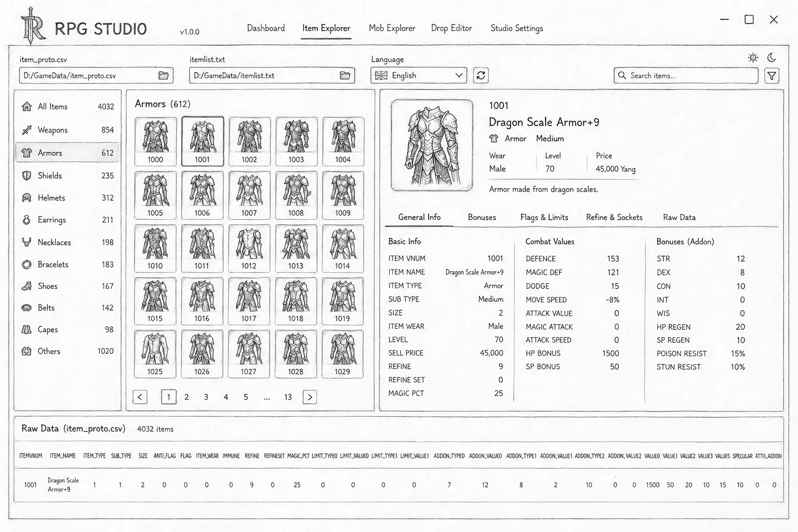Open Studio Settings tab
Image resolution: width=798 pixels, height=532 pixels.
[516, 28]
